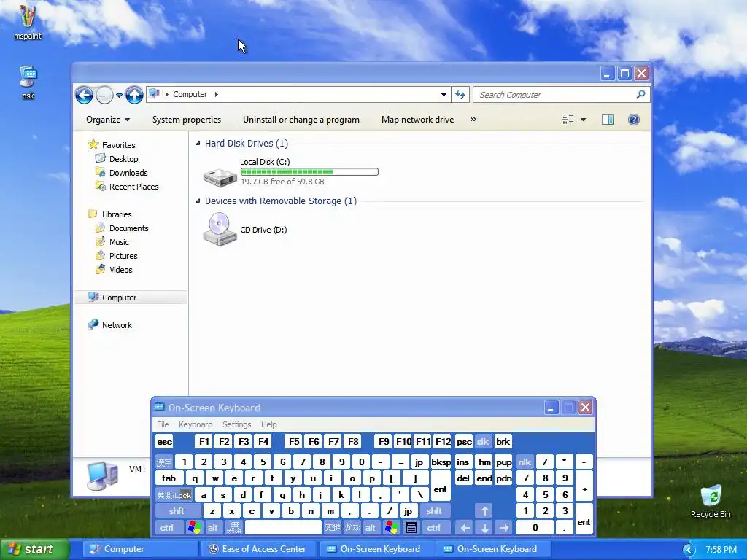
Task: Open the Help menu of On-Screen Keyboard
Action: [268, 424]
